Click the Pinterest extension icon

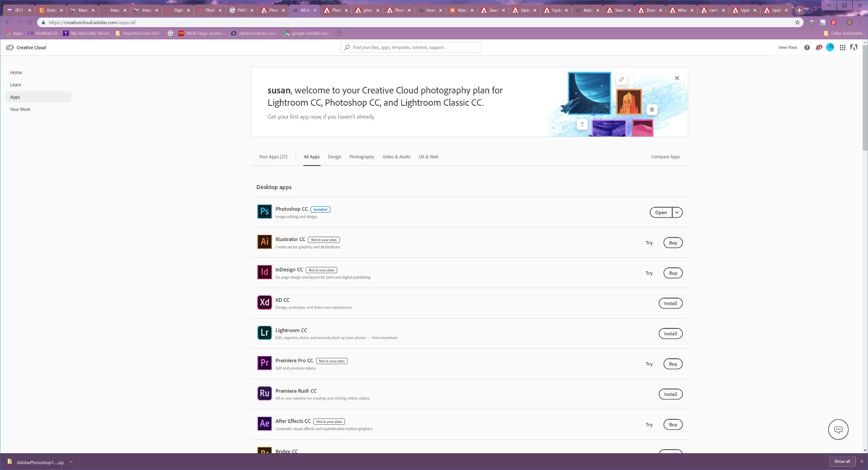tap(834, 23)
